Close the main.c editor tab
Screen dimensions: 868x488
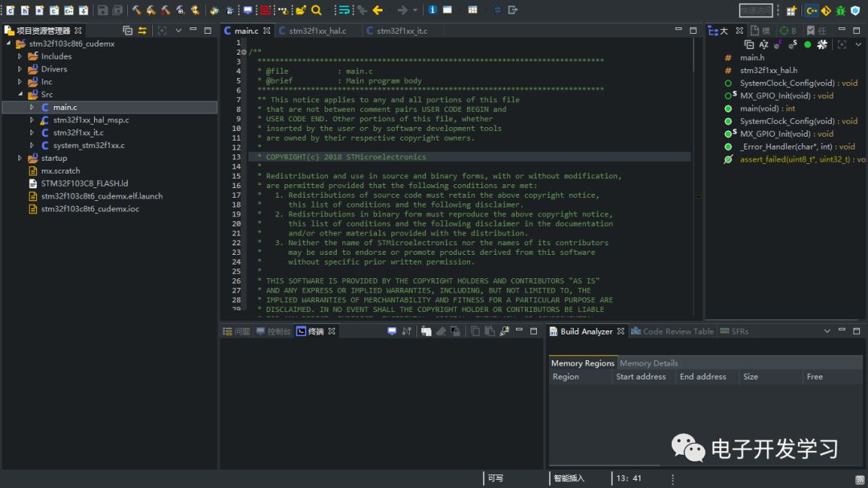pos(267,31)
